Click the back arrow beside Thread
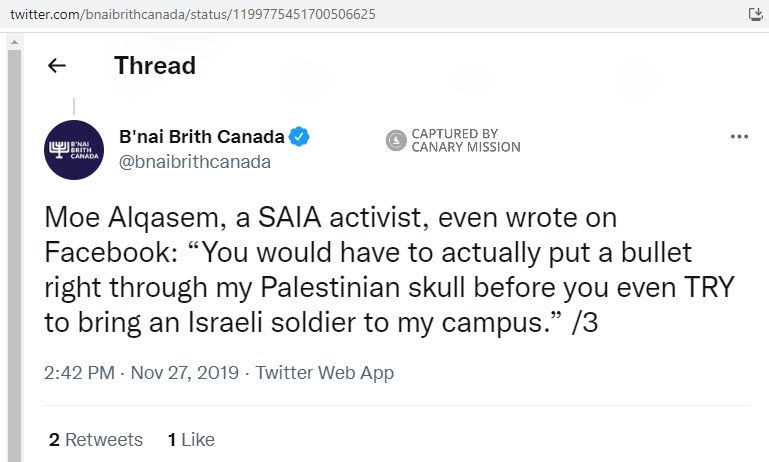This screenshot has height=462, width=769. click(57, 66)
